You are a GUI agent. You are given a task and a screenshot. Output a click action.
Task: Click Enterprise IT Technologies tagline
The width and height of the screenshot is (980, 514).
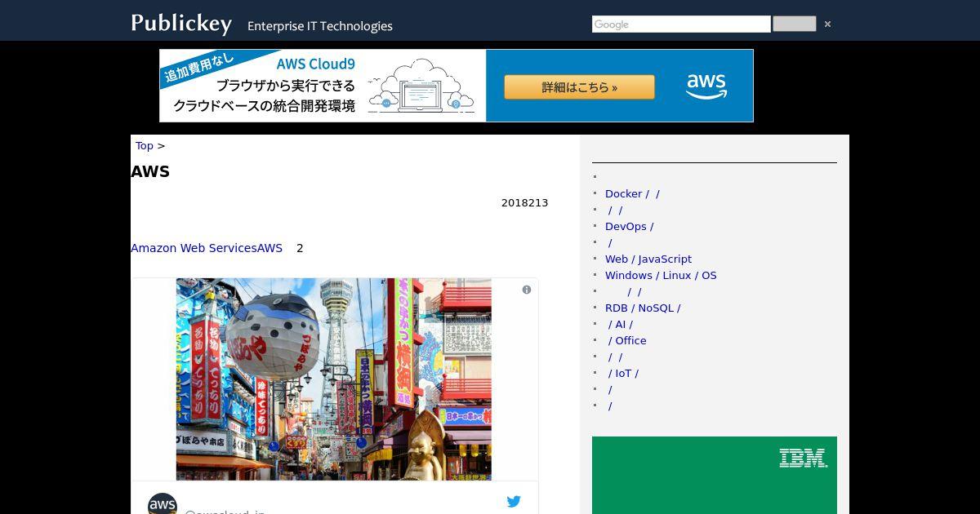pyautogui.click(x=320, y=26)
